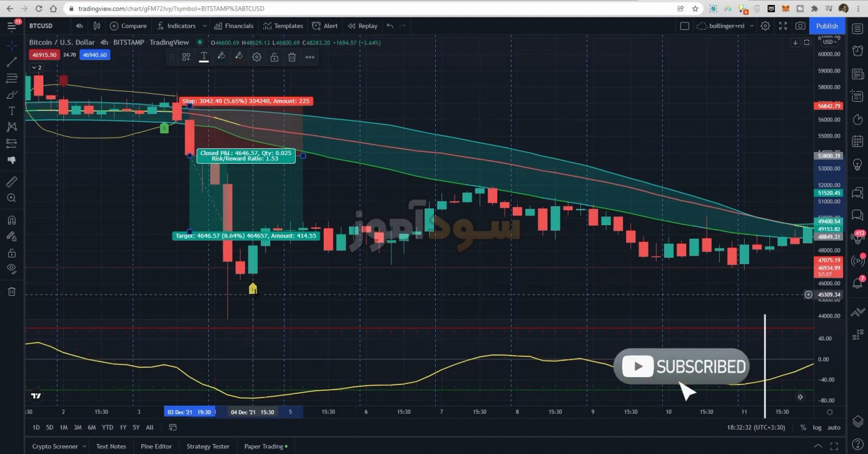Change the 4h interval selector
The height and width of the screenshot is (454, 868).
[79, 26]
